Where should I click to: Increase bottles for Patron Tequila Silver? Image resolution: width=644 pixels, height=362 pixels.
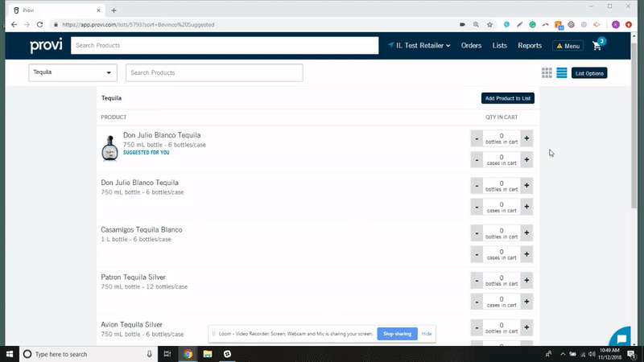526,280
